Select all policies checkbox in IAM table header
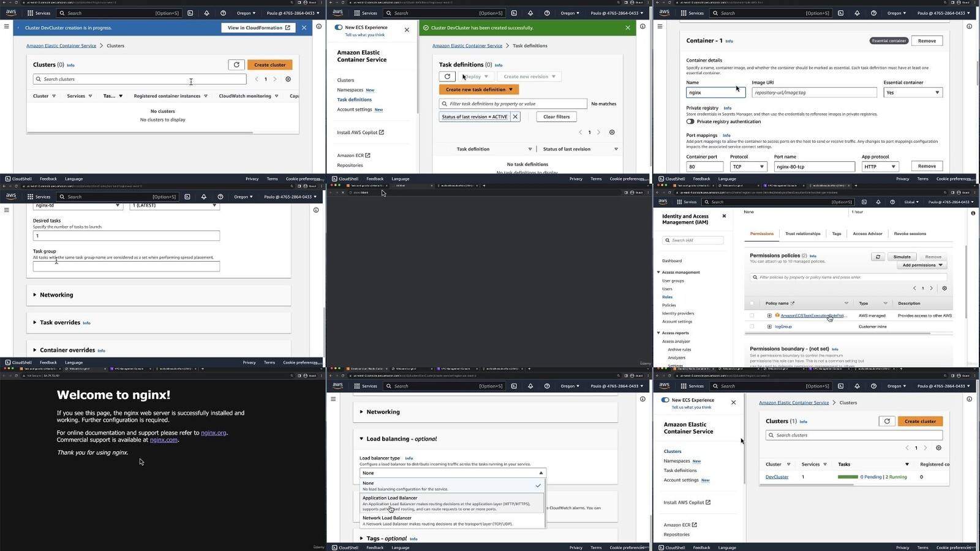980x551 pixels. [752, 303]
